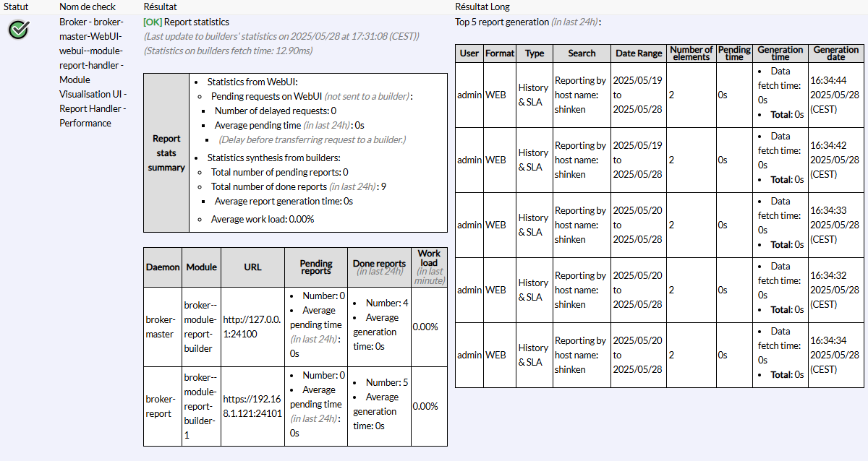This screenshot has height=461, width=868.
Task: Click the "User" header in report table
Action: (x=469, y=53)
